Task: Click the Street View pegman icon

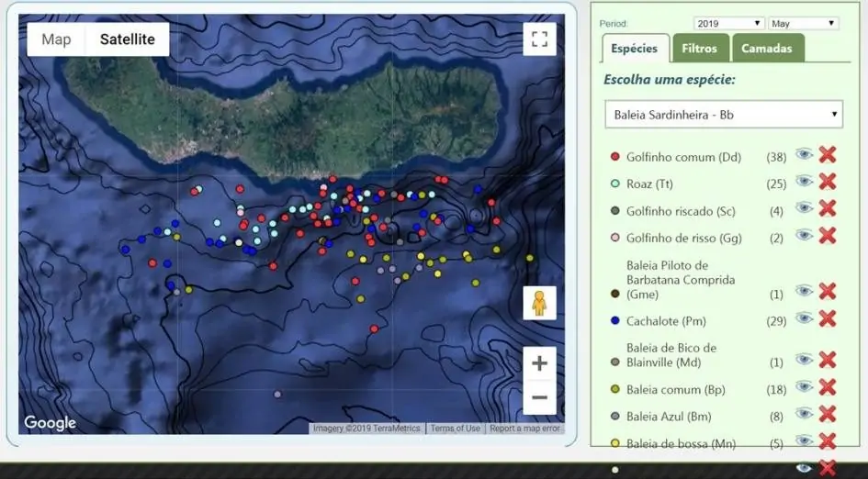Action: pyautogui.click(x=539, y=303)
